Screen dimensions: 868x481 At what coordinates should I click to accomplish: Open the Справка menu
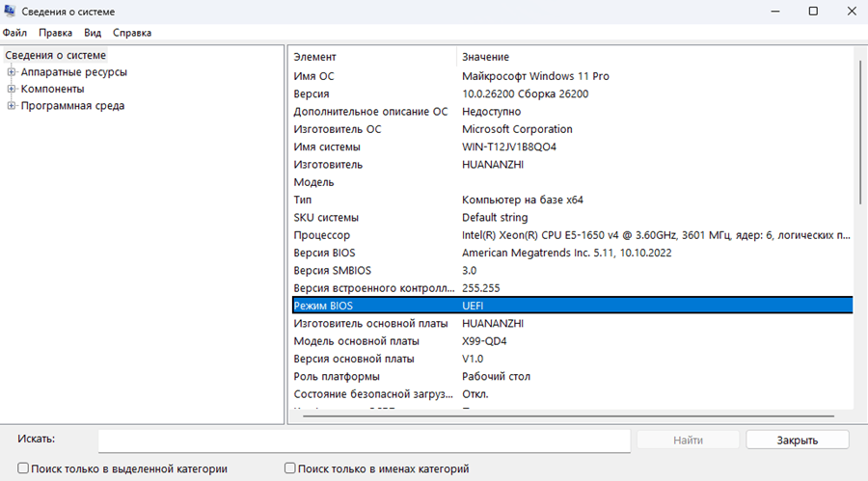pos(132,33)
